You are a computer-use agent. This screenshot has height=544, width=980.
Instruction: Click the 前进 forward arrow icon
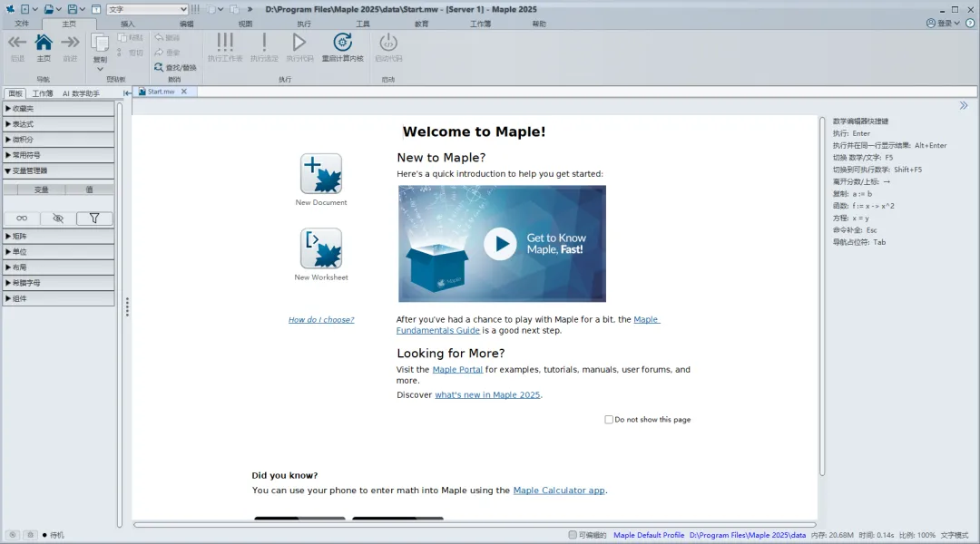70,43
